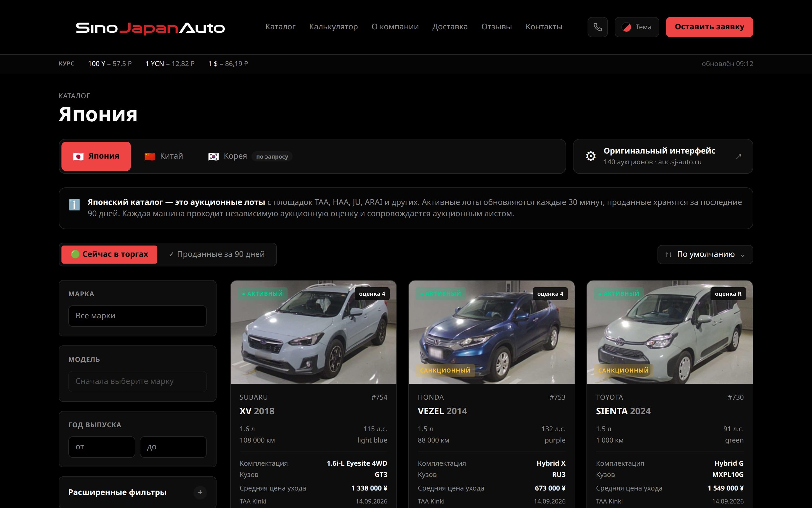Switch to the Корея country tab

point(250,156)
